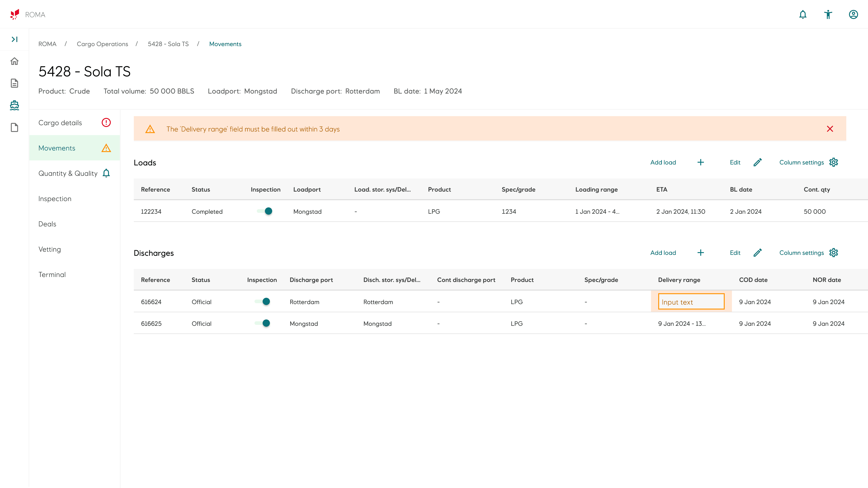Click the pencil Edit icon for Loads
The image size is (868, 488).
757,162
